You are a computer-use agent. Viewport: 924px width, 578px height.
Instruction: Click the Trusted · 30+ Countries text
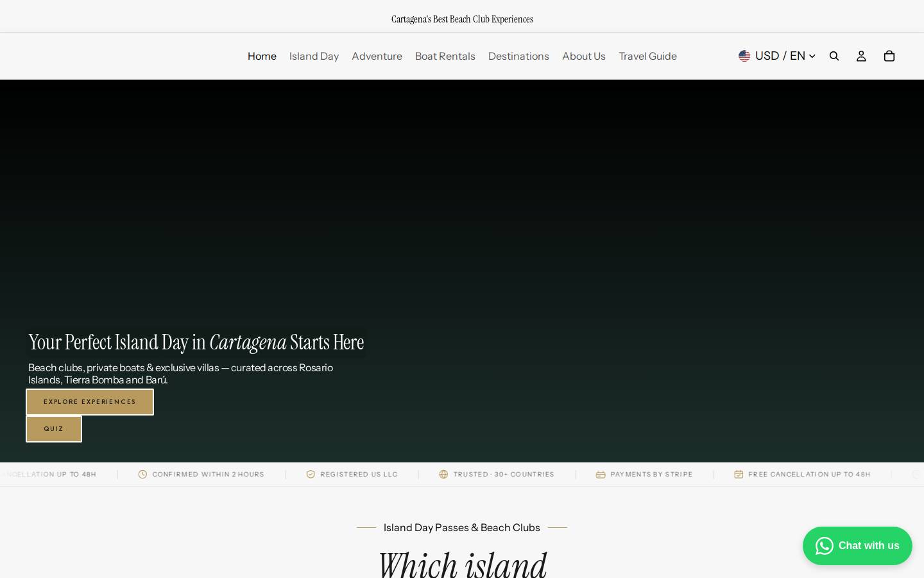pos(504,474)
